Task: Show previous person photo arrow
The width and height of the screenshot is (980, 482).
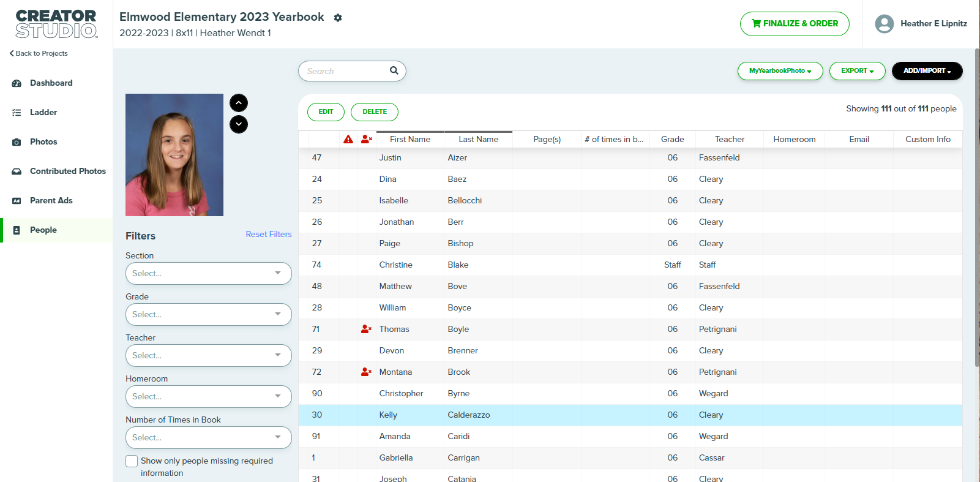Action: point(239,103)
